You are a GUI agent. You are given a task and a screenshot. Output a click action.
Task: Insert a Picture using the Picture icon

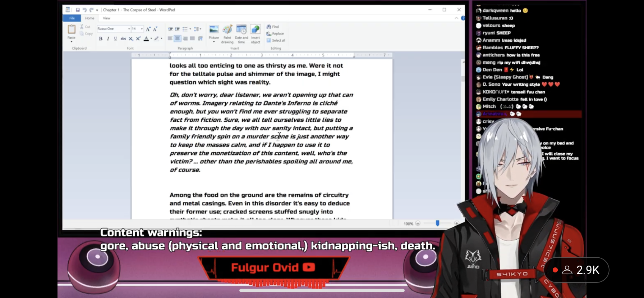tap(214, 30)
